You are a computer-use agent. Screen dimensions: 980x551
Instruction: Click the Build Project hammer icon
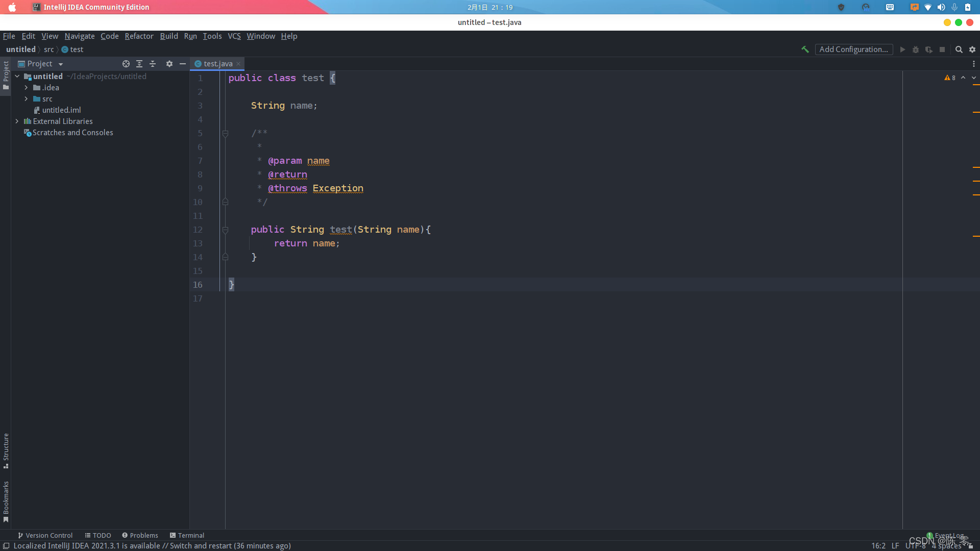tap(805, 49)
